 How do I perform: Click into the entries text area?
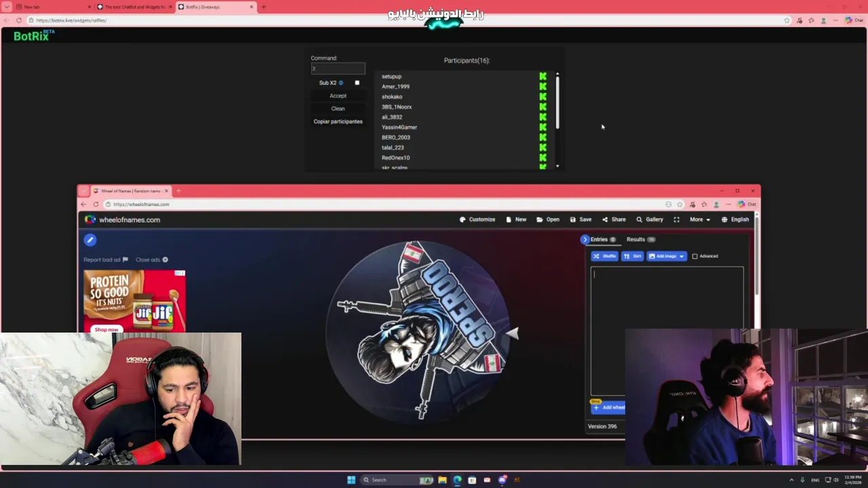tap(667, 331)
